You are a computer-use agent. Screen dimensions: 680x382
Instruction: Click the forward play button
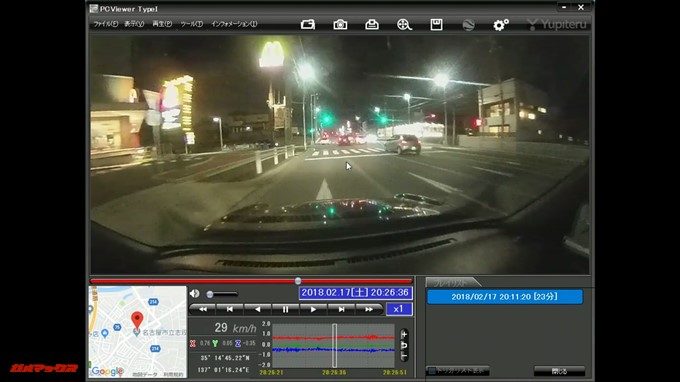pyautogui.click(x=313, y=309)
